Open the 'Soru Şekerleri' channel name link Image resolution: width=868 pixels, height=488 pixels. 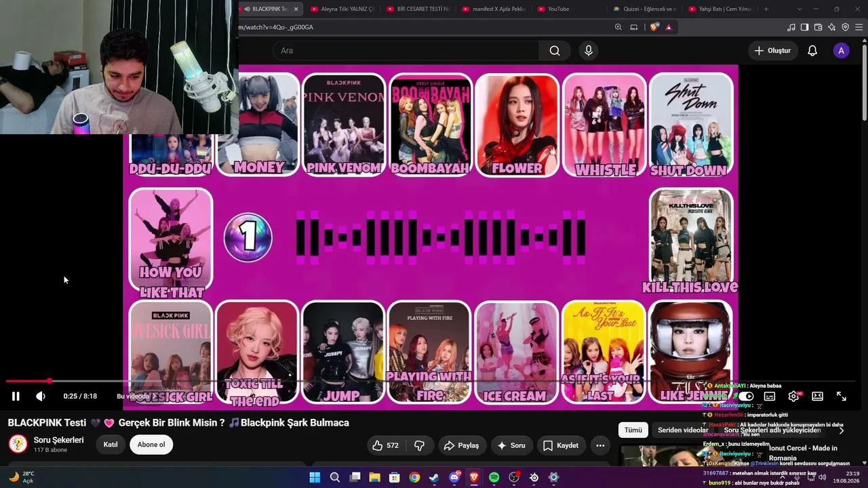(59, 440)
